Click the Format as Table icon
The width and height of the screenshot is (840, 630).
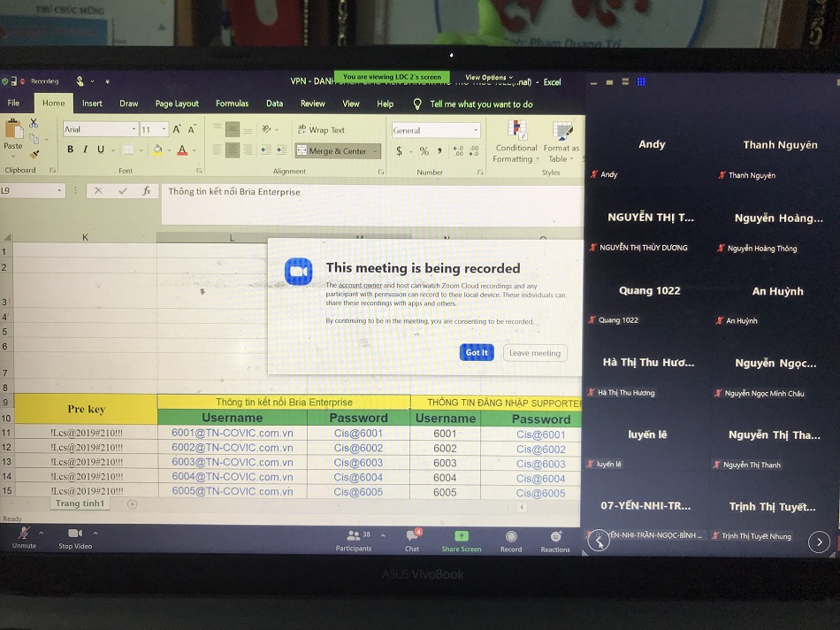click(x=561, y=132)
